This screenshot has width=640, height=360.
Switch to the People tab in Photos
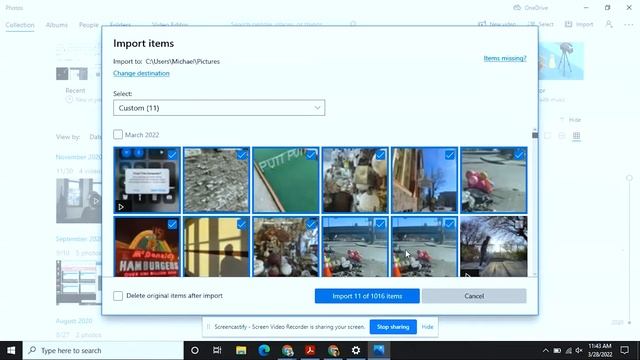(89, 25)
